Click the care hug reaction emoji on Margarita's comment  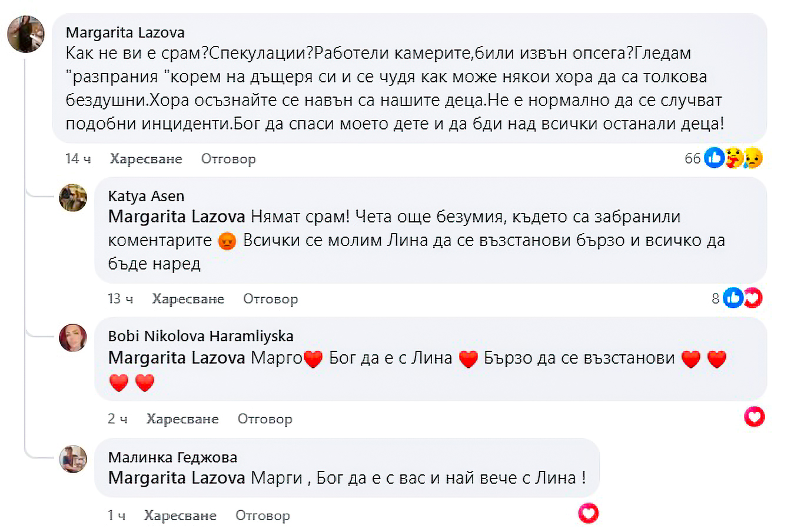coord(734,158)
